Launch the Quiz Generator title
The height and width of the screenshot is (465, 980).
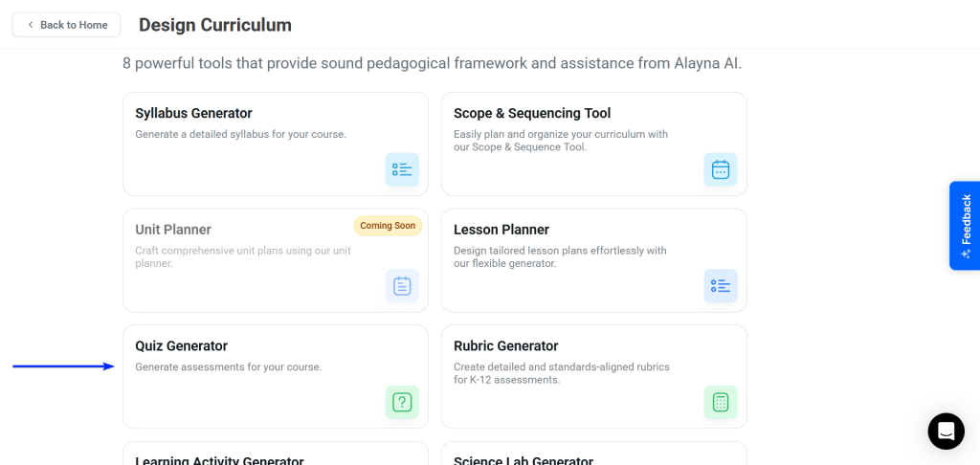pyautogui.click(x=181, y=345)
